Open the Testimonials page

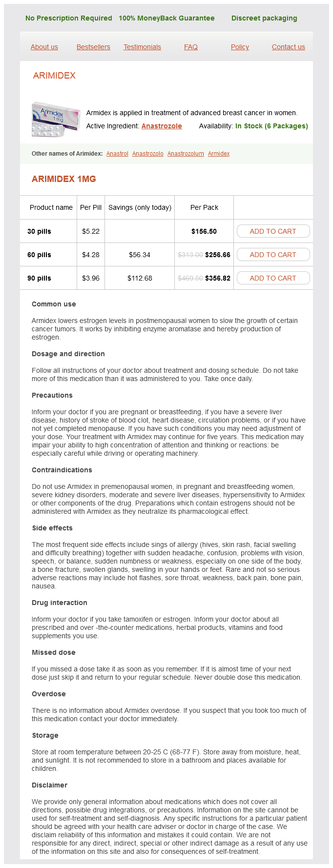click(142, 47)
